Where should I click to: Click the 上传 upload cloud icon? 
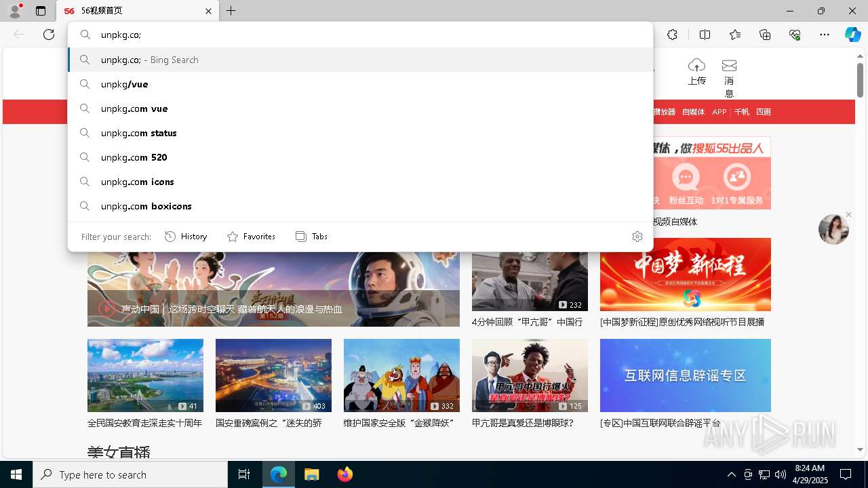point(696,65)
